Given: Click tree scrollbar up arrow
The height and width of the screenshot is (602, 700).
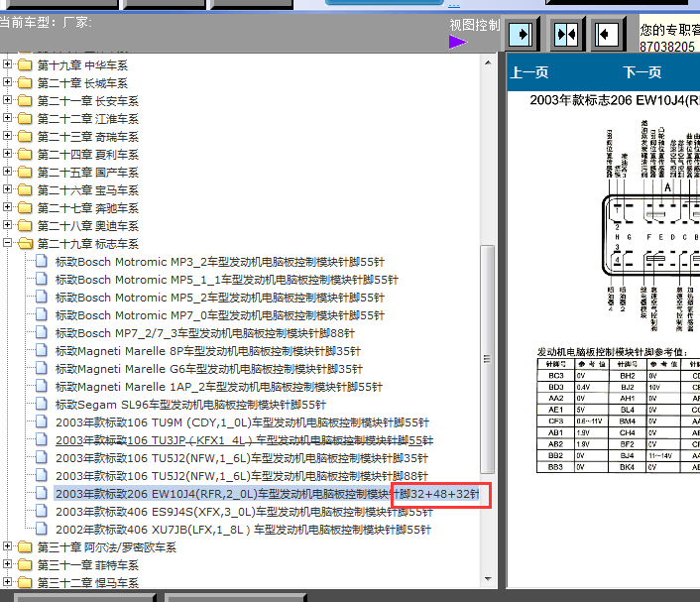Looking at the screenshot, I should (x=488, y=62).
